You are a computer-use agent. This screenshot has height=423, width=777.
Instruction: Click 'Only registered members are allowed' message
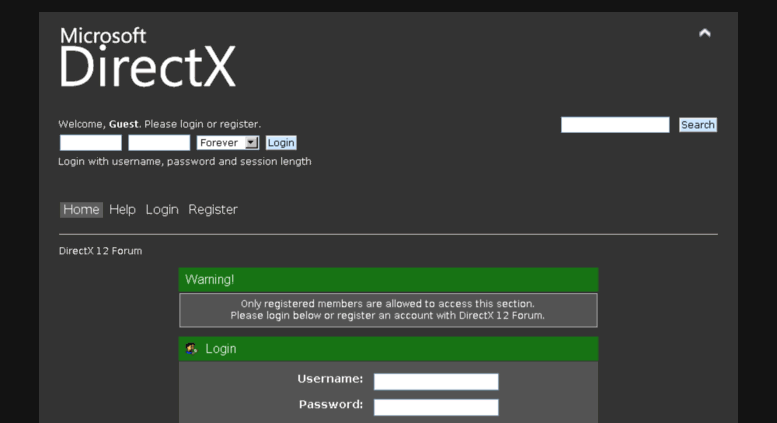[388, 304]
